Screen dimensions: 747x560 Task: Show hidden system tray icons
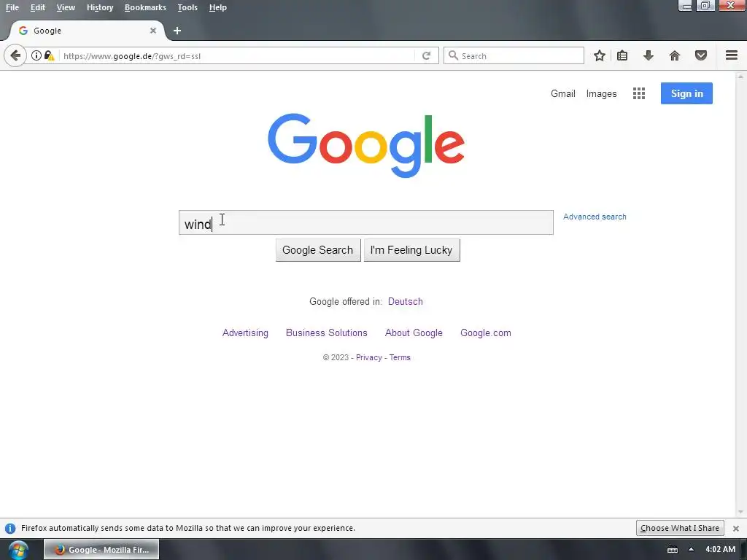(x=692, y=550)
